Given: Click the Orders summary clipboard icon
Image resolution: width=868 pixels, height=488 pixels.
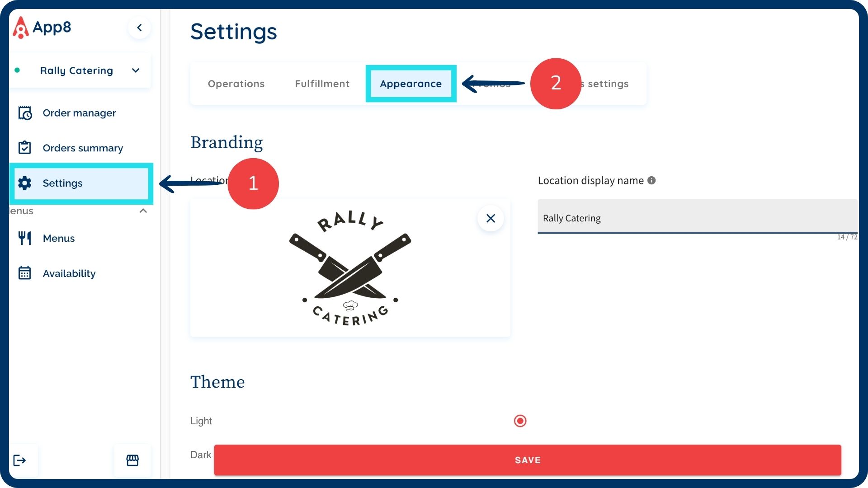Looking at the screenshot, I should click(25, 148).
